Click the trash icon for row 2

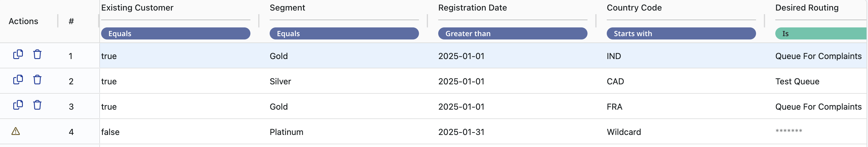click(37, 80)
